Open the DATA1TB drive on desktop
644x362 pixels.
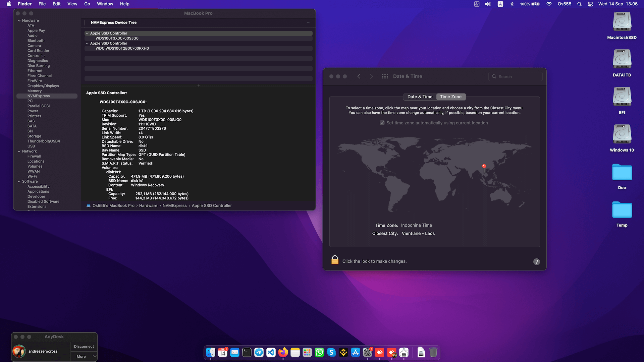coord(622,59)
